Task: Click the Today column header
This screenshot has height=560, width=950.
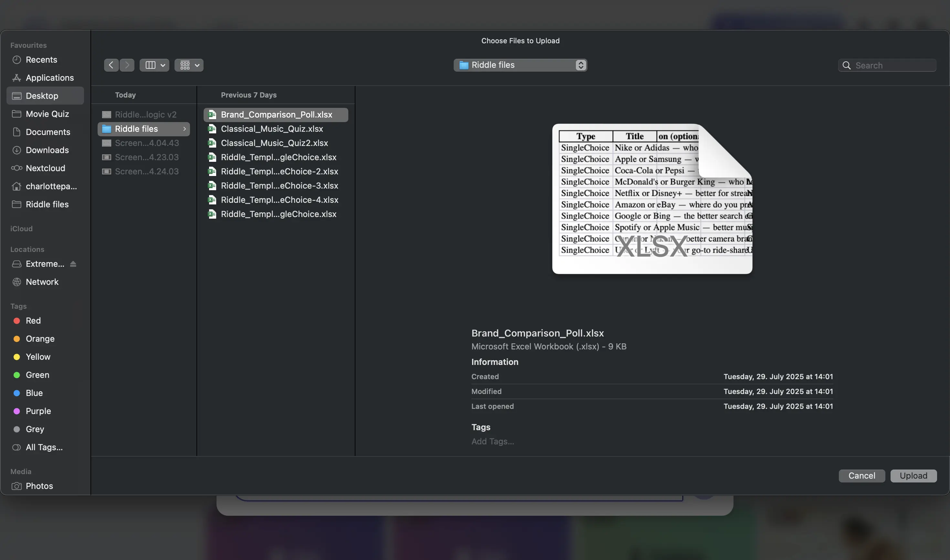Action: coord(125,95)
